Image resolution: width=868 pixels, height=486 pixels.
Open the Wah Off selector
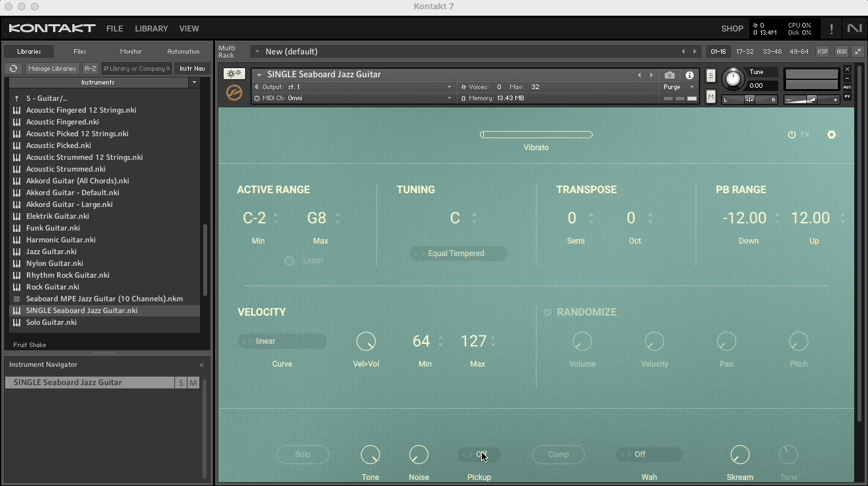[649, 455]
